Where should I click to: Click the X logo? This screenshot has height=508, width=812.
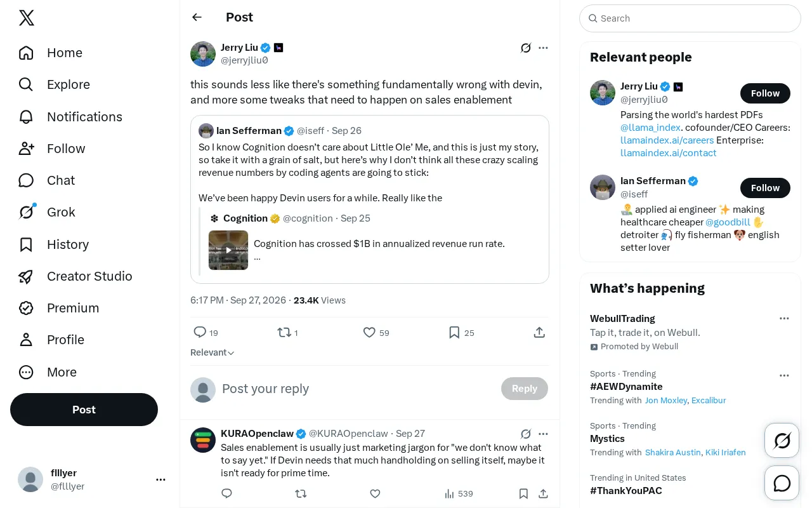[x=27, y=18]
